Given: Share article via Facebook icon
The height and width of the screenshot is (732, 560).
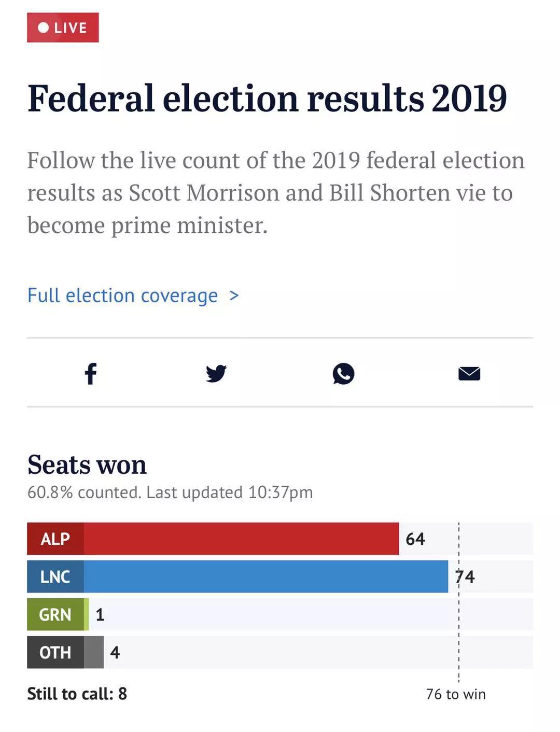Looking at the screenshot, I should (x=91, y=373).
